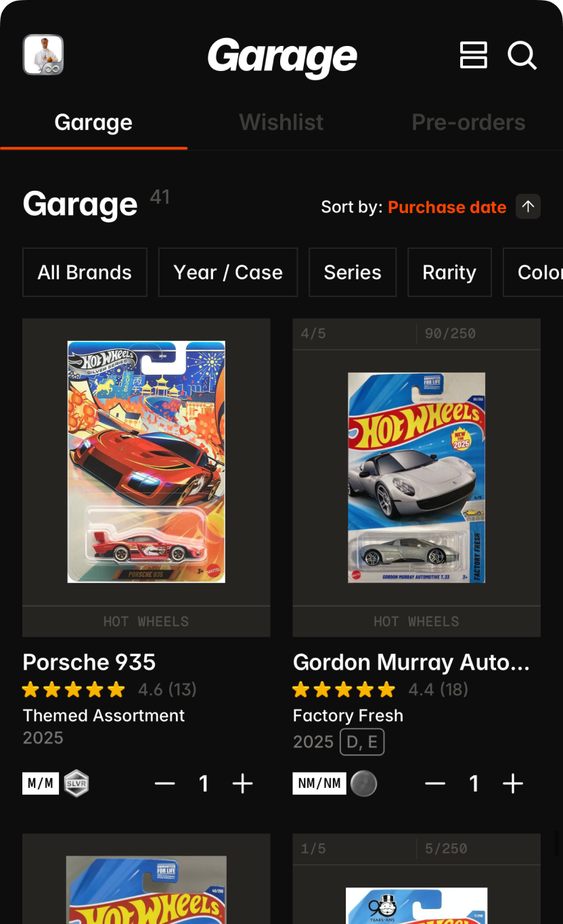Click the M/M condition badge
The width and height of the screenshot is (563, 924).
[41, 783]
